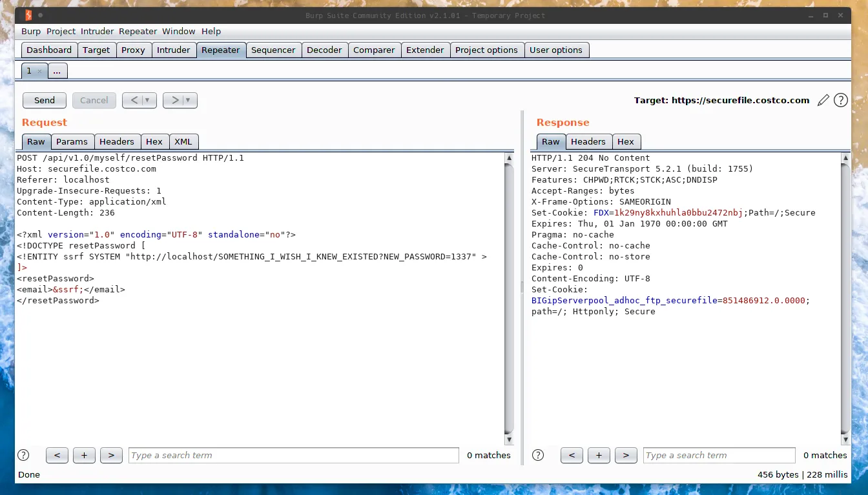This screenshot has height=495, width=868.
Task: Open the Burp menu
Action: point(31,31)
